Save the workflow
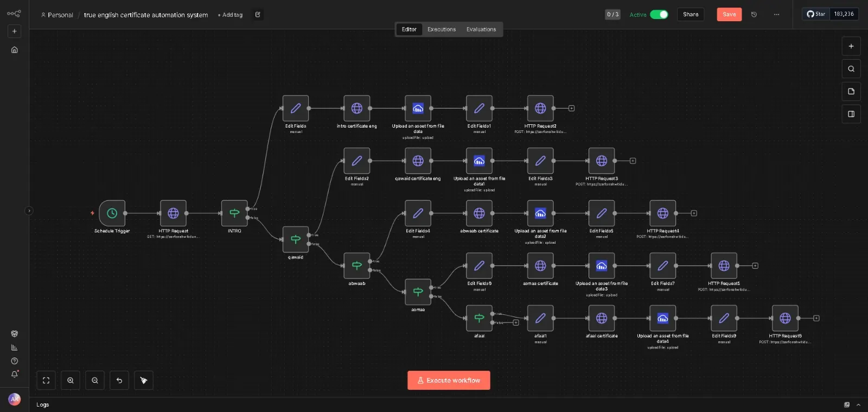The height and width of the screenshot is (412, 868). pos(729,15)
